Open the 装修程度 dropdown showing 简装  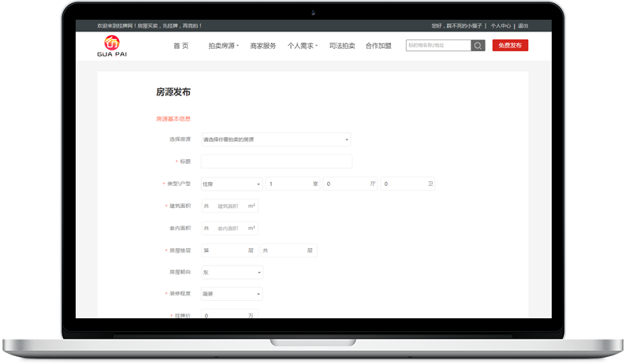[x=232, y=294]
